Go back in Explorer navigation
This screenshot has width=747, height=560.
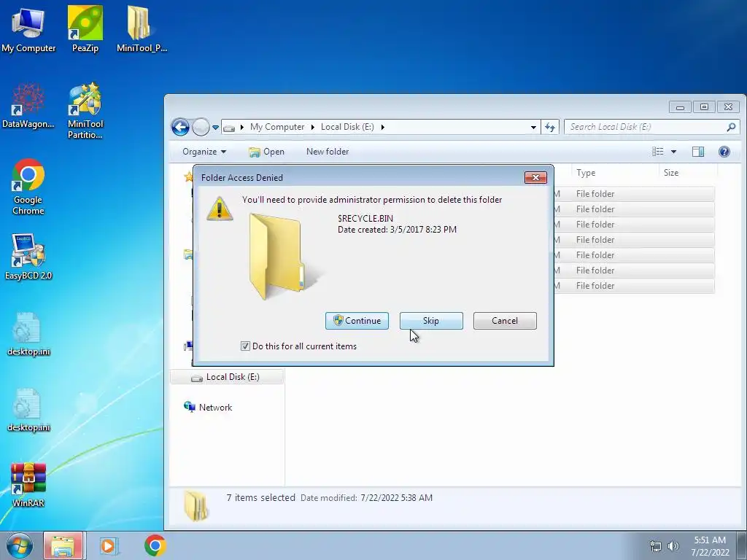[x=181, y=127]
